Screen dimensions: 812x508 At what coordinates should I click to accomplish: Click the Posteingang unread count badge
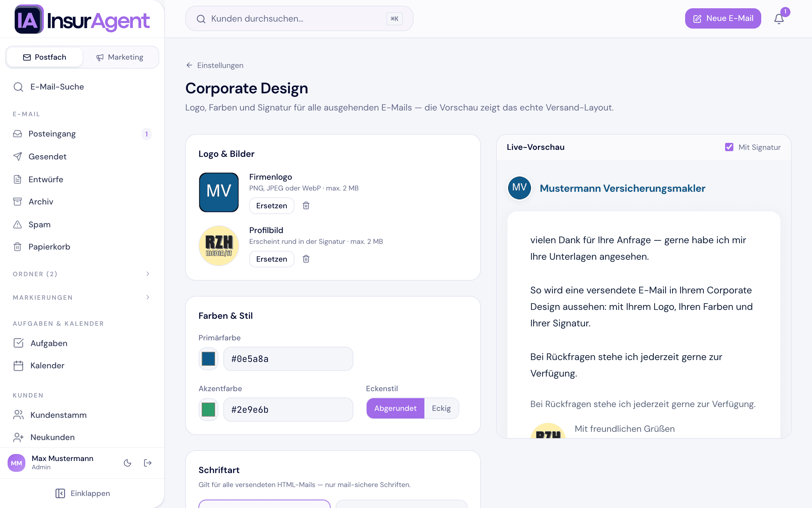(x=146, y=134)
